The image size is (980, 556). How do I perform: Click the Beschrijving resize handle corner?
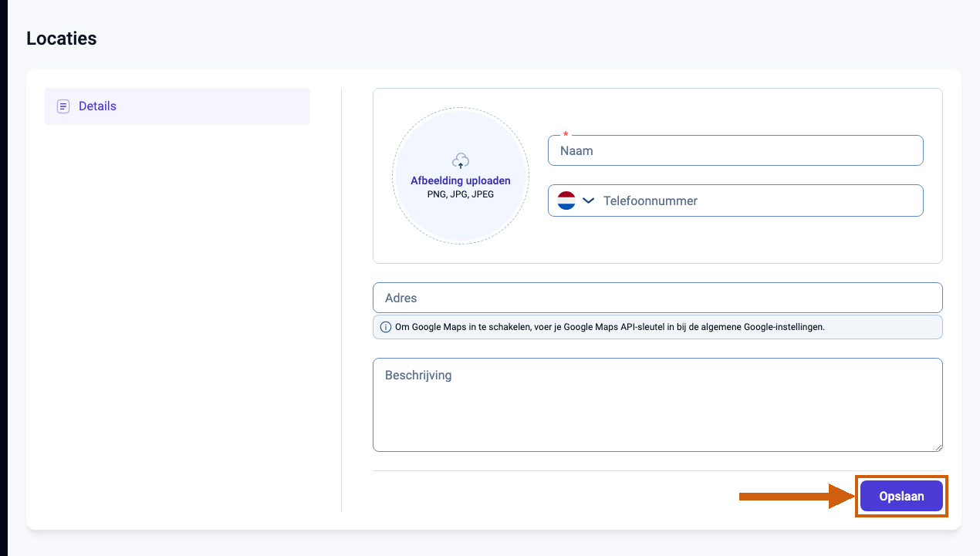click(x=937, y=446)
